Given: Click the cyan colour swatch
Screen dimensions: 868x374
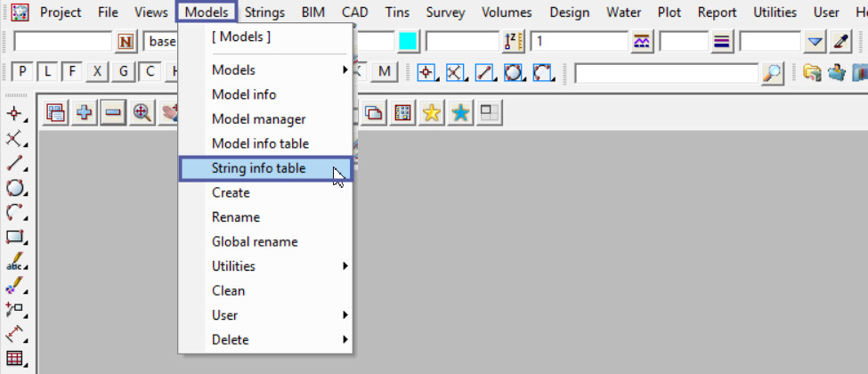Looking at the screenshot, I should 409,42.
